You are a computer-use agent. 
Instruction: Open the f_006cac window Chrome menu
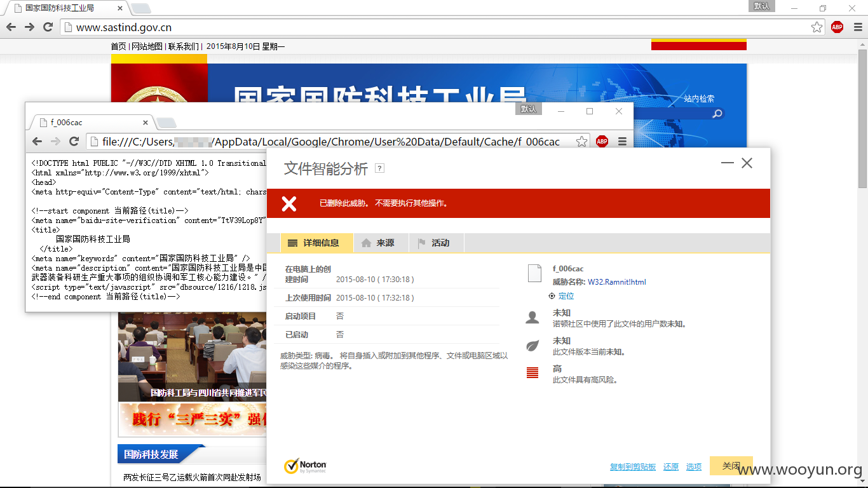[622, 141]
